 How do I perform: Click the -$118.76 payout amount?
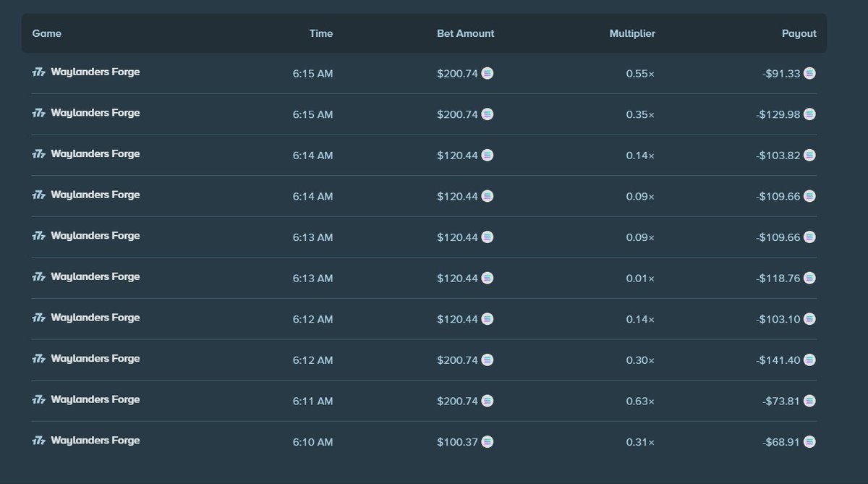tap(778, 279)
